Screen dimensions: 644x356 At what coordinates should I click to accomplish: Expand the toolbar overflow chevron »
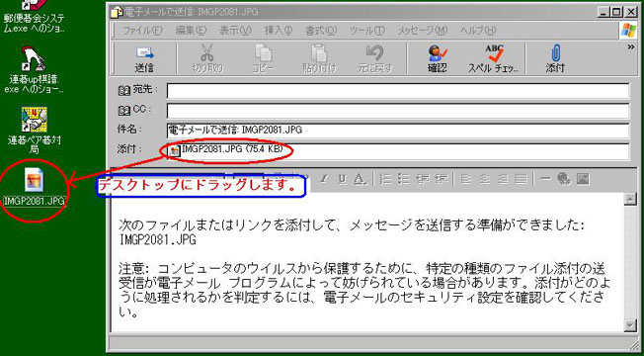pyautogui.click(x=632, y=47)
